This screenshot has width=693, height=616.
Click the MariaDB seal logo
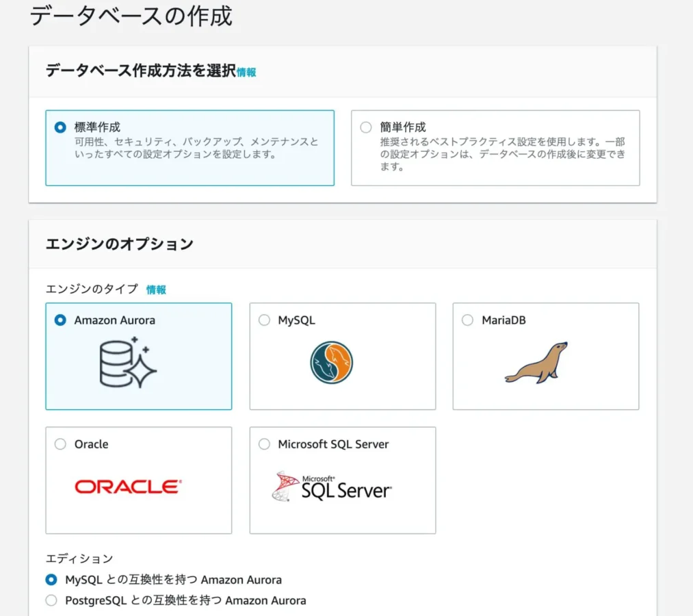pos(536,363)
